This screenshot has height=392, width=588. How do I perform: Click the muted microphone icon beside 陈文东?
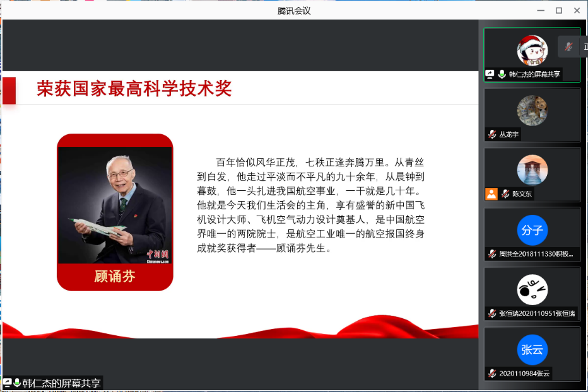(x=505, y=194)
